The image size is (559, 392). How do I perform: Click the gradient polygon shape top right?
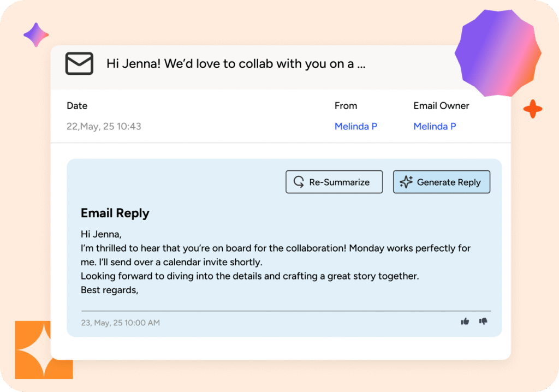[497, 52]
